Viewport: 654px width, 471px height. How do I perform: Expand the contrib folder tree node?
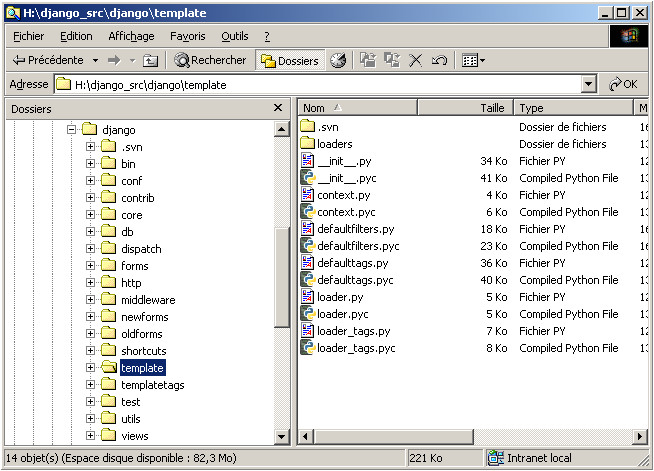point(90,198)
